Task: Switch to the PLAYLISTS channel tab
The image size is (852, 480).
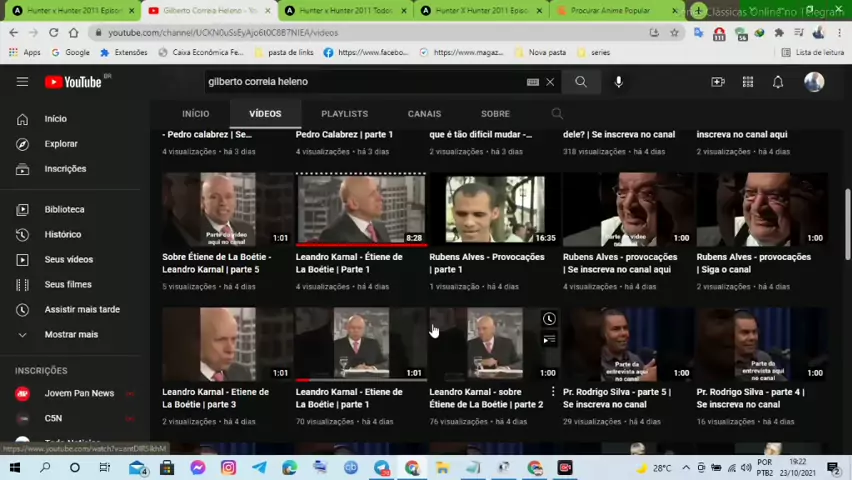Action: pos(344,114)
